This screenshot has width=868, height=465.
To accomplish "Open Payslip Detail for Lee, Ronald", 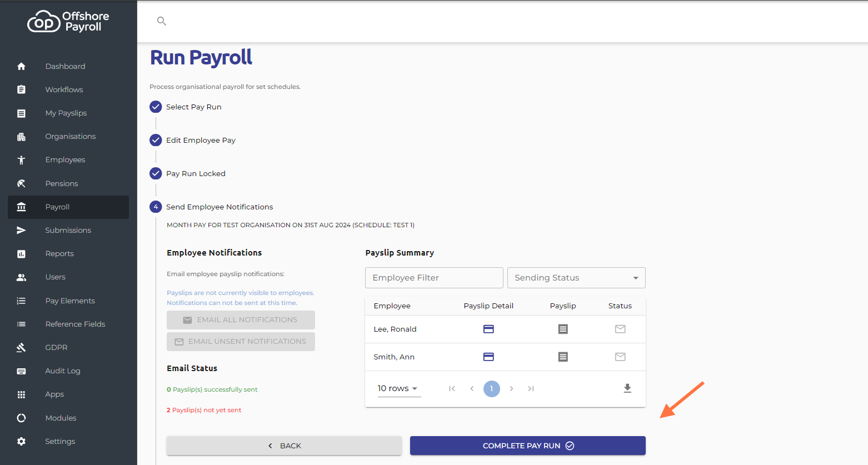I will [x=488, y=329].
